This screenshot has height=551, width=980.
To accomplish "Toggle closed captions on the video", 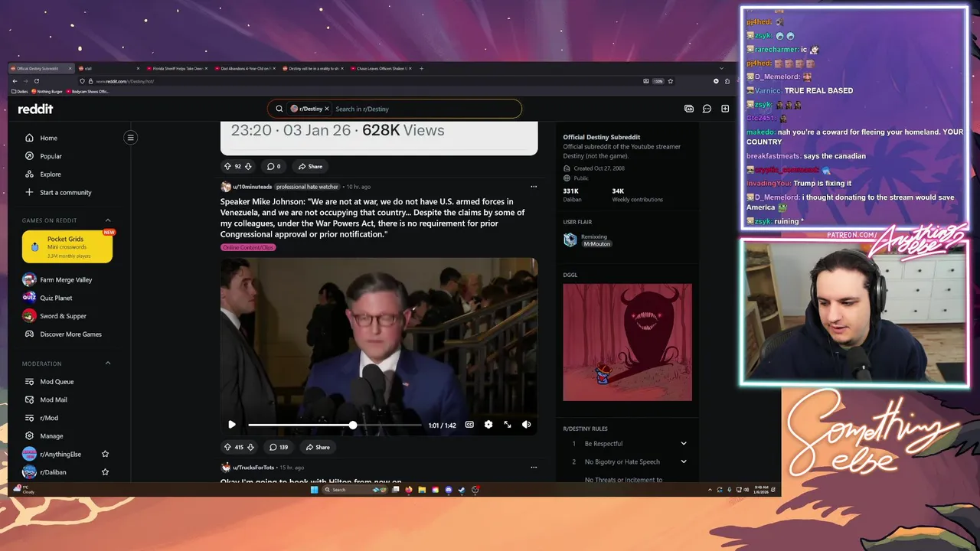I will 469,425.
